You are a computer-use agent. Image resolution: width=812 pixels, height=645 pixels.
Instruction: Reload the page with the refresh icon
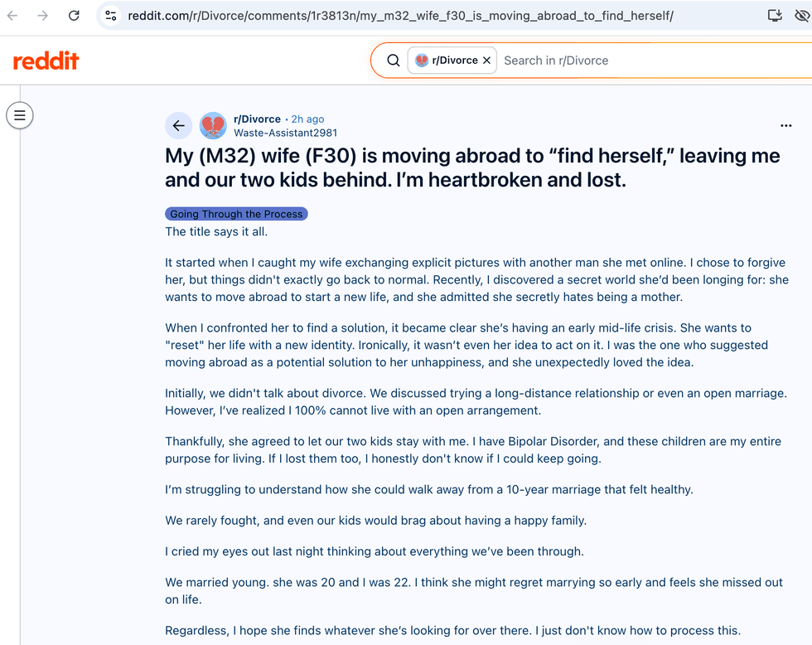(74, 16)
